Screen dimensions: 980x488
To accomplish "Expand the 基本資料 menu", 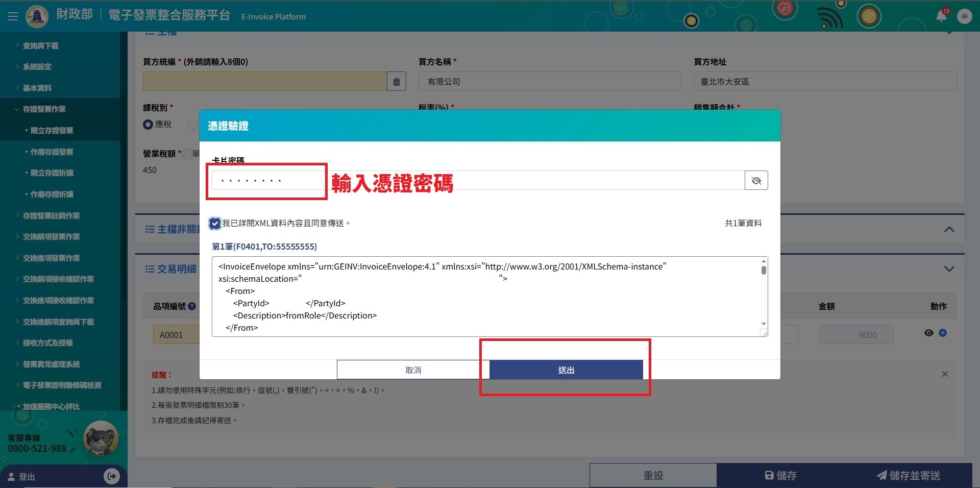I will (37, 88).
